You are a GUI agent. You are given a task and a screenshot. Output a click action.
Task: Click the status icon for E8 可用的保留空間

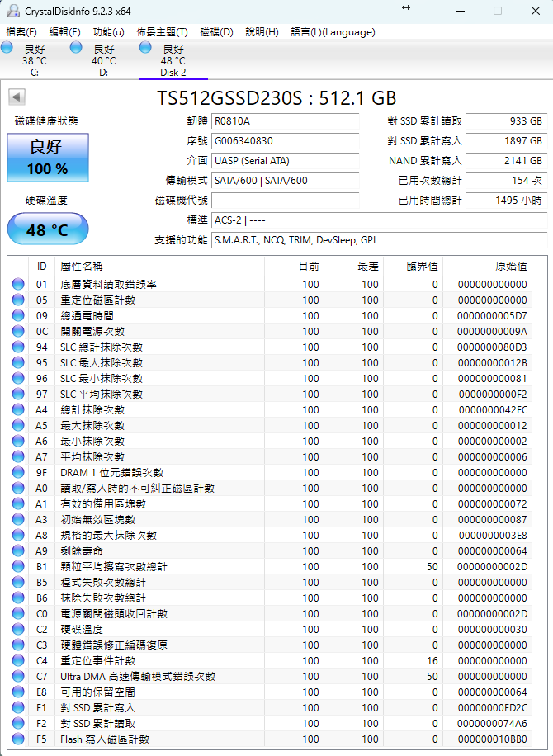coord(18,692)
